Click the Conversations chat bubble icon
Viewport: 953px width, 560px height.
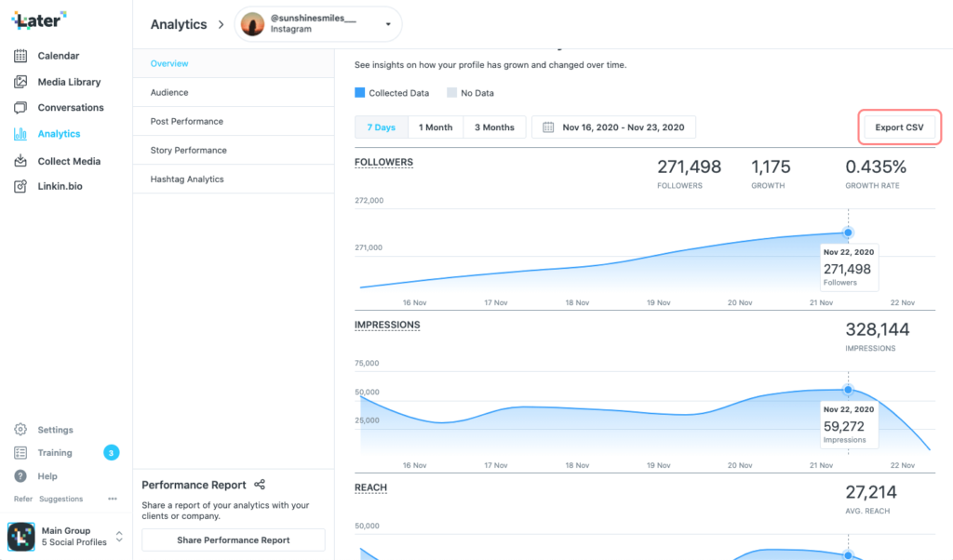[x=20, y=108]
